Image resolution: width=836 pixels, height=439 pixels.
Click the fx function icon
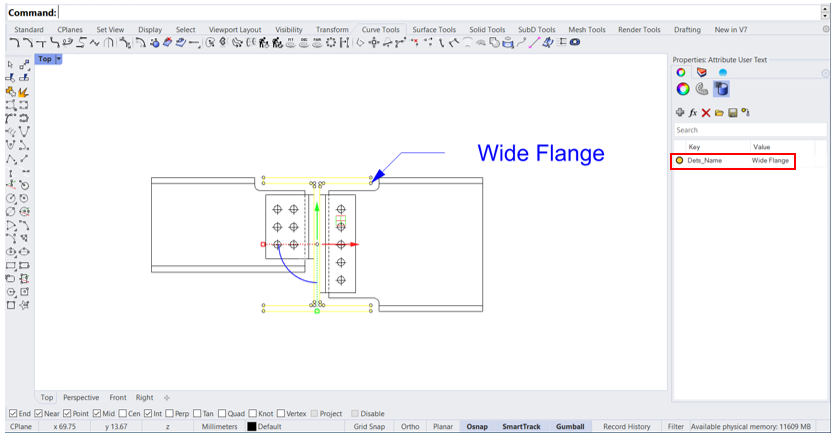tap(693, 113)
